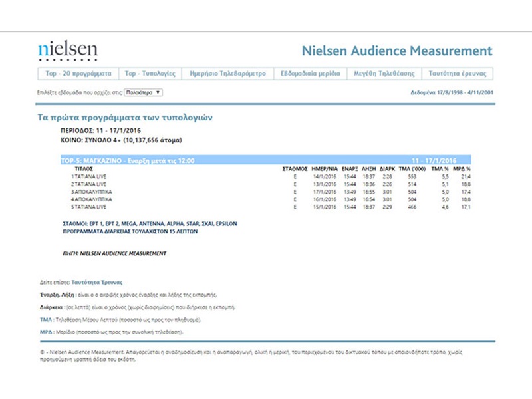Switch to the Top - Τυπολογίες tab
Image resolution: width=532 pixels, height=399 pixels.
pos(150,74)
